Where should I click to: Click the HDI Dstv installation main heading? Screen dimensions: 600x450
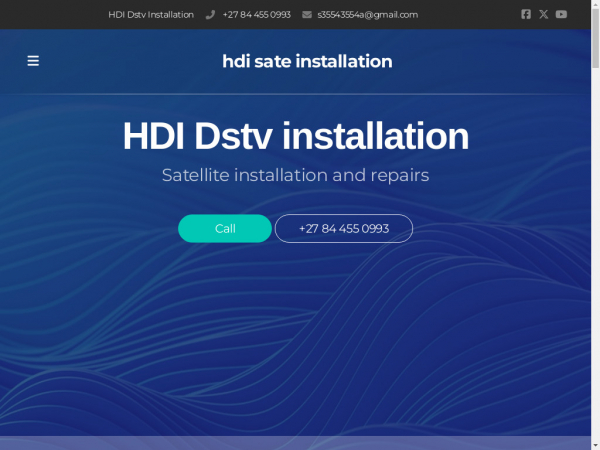pyautogui.click(x=295, y=136)
